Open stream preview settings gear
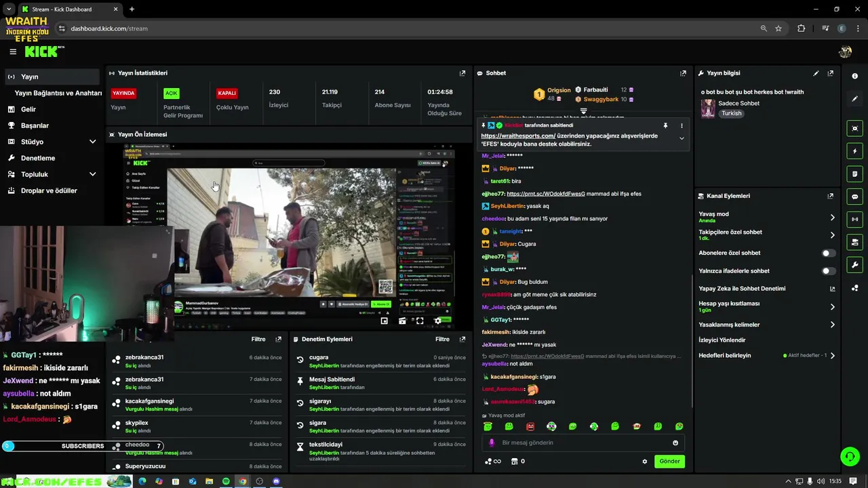 (x=437, y=321)
